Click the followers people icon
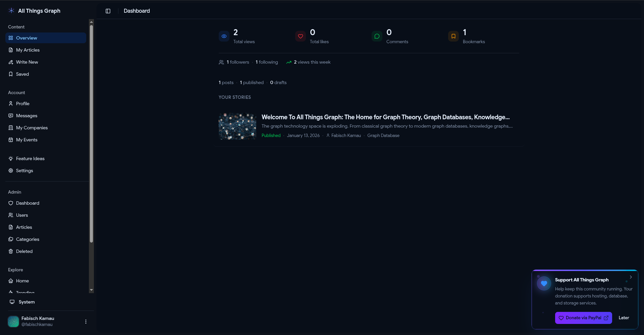The image size is (644, 335). coord(221,62)
